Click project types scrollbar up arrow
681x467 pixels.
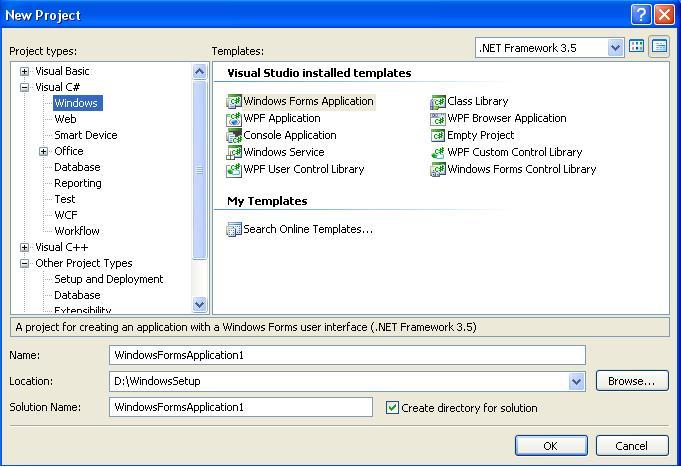coord(199,71)
